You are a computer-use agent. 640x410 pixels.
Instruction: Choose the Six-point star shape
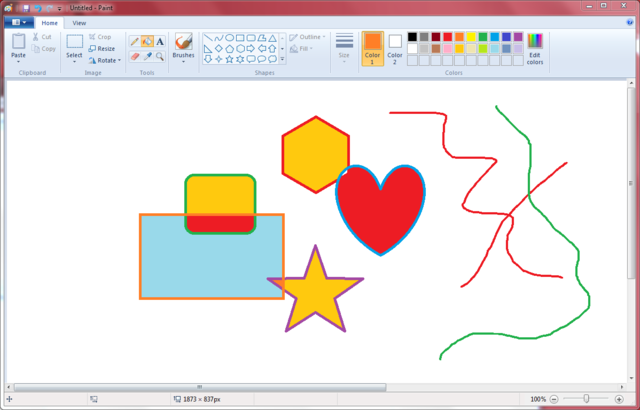point(240,60)
